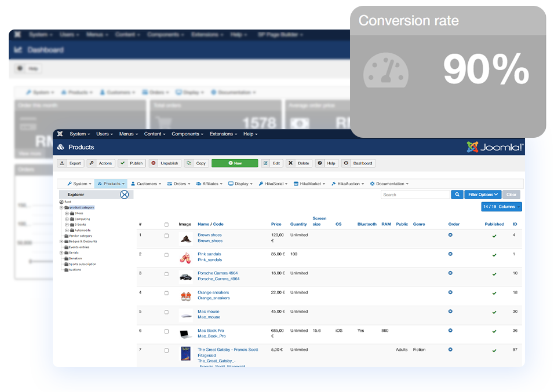Click into the Search input field
This screenshot has width=554, height=392.
pos(415,195)
